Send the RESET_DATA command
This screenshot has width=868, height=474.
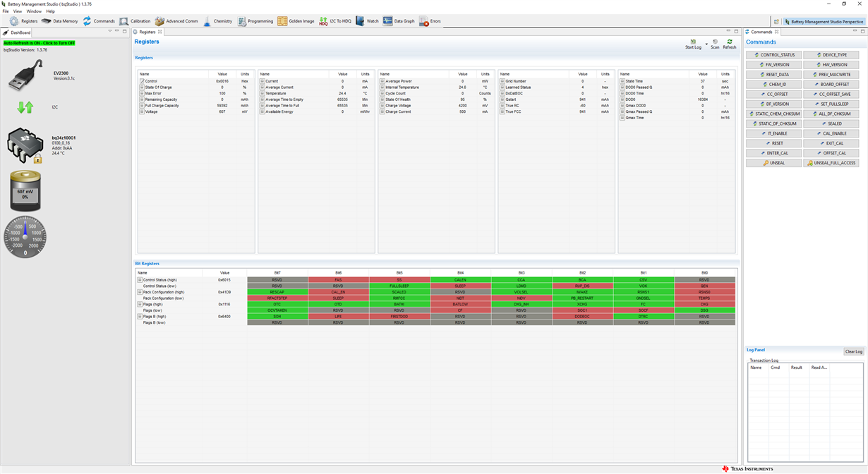tap(774, 75)
